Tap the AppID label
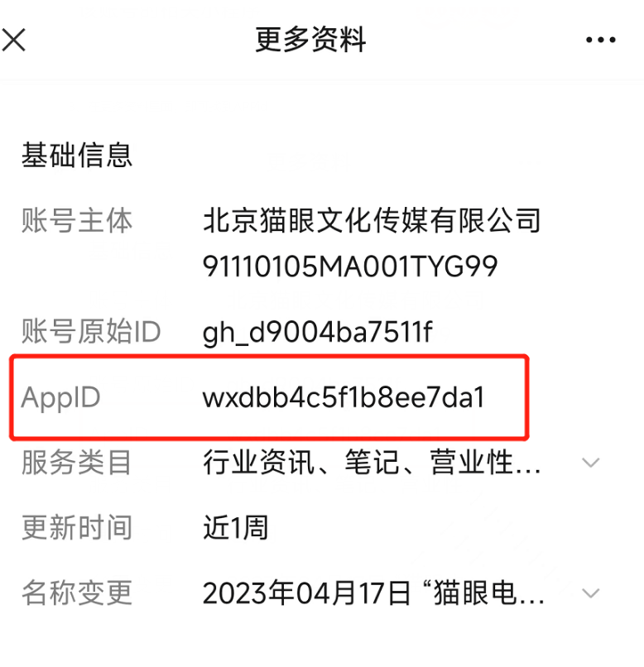Image resolution: width=644 pixels, height=667 pixels. tap(60, 399)
